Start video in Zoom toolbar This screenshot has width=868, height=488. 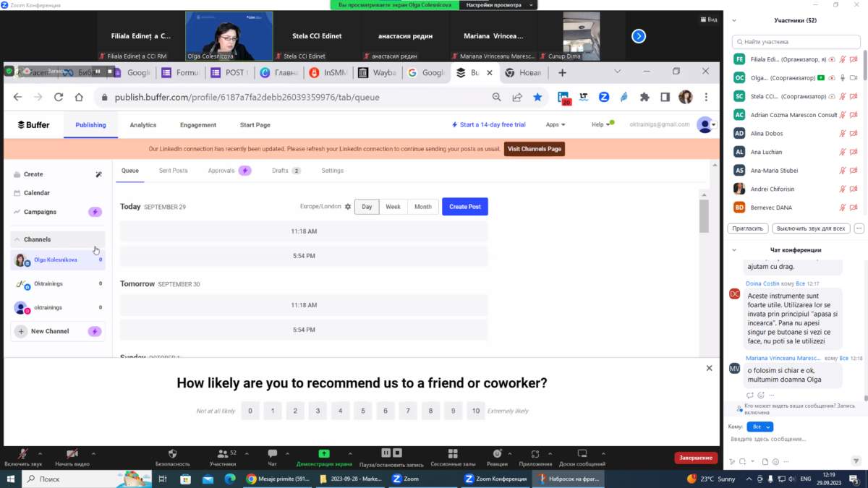[72, 456]
